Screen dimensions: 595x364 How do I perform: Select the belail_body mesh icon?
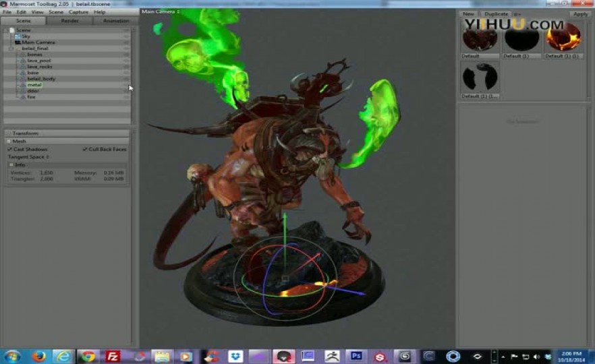coord(23,79)
